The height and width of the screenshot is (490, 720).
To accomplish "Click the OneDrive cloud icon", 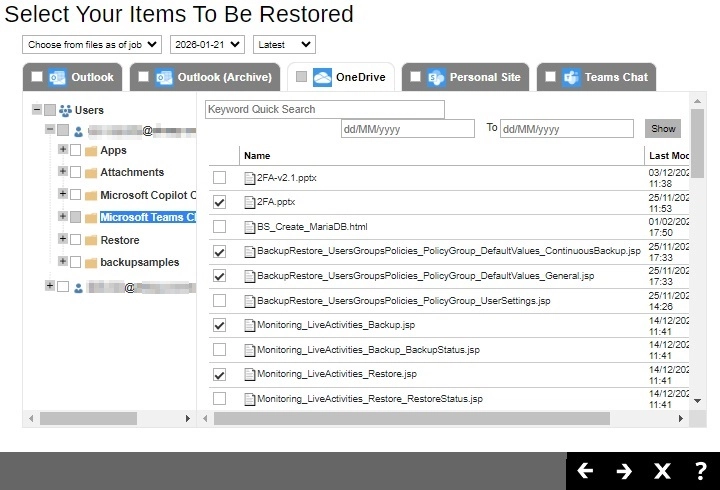I will pos(322,77).
